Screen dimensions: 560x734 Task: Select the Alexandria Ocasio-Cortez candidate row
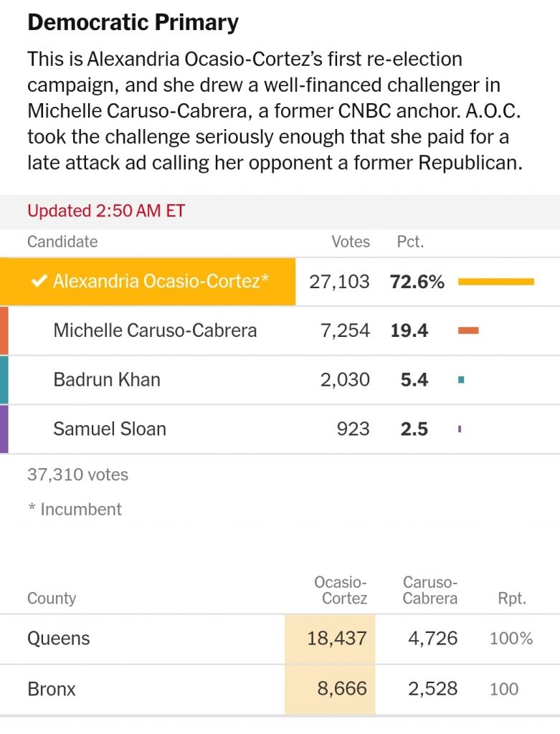tap(280, 281)
